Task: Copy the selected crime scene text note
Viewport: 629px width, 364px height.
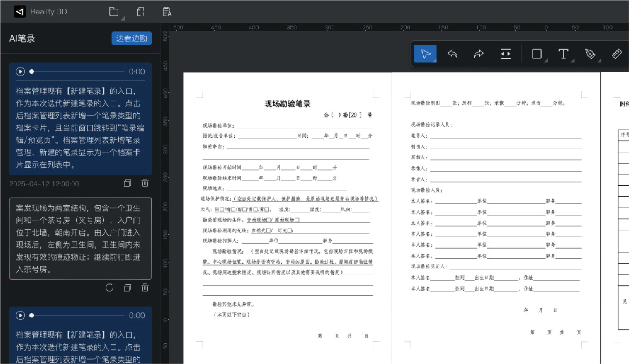Action: click(x=127, y=288)
